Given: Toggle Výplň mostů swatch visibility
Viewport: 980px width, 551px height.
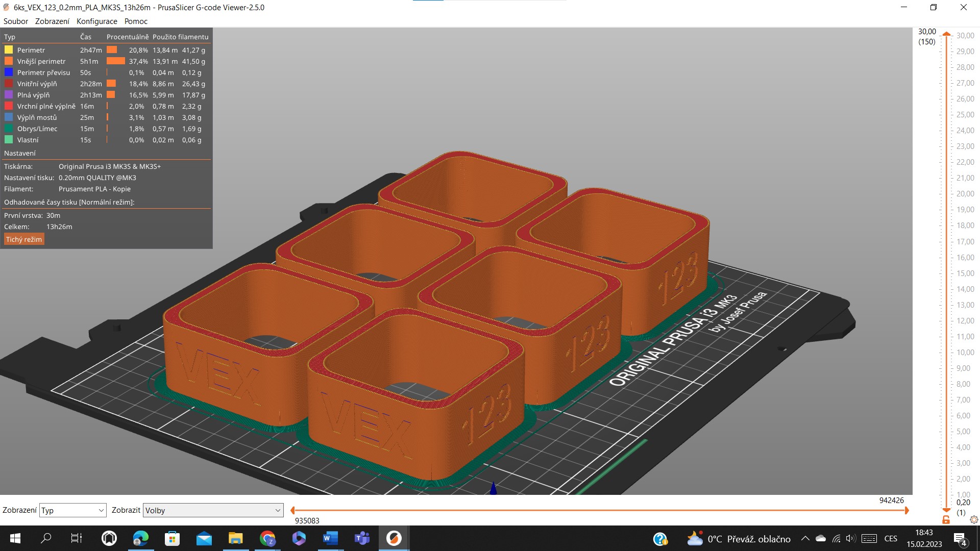Looking at the screenshot, I should pyautogui.click(x=9, y=117).
